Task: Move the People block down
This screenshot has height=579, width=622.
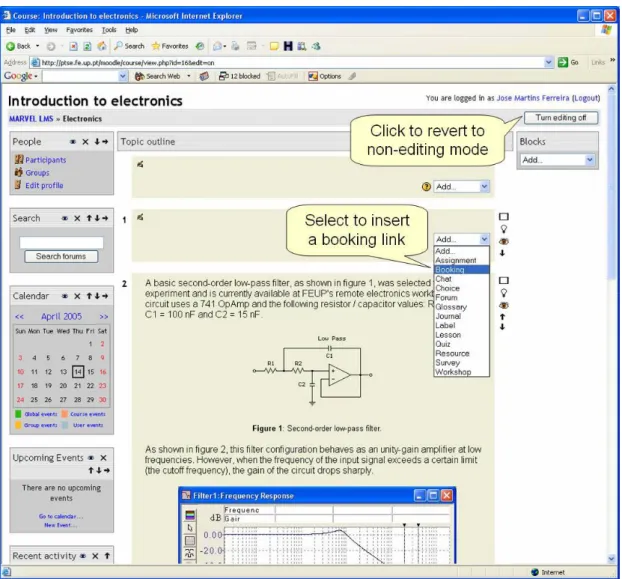Action: point(97,142)
